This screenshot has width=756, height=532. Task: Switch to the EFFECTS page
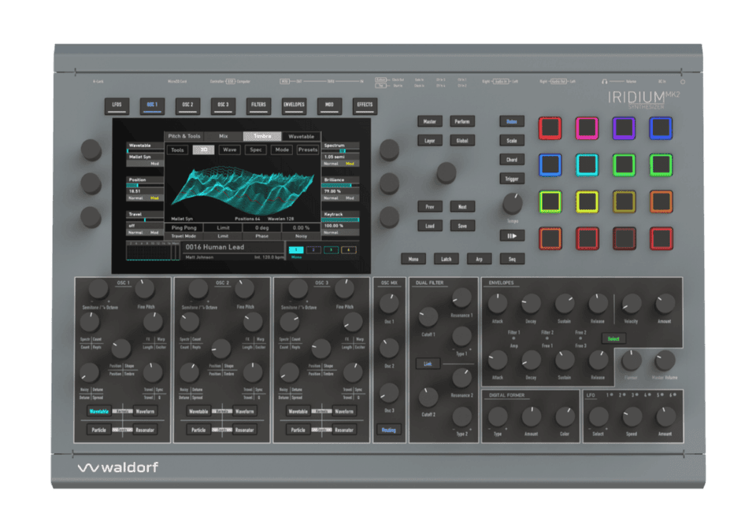[x=365, y=105]
